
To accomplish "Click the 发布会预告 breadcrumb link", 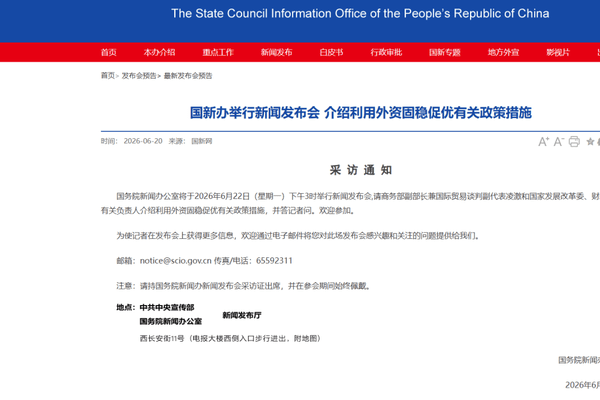I will coord(139,76).
